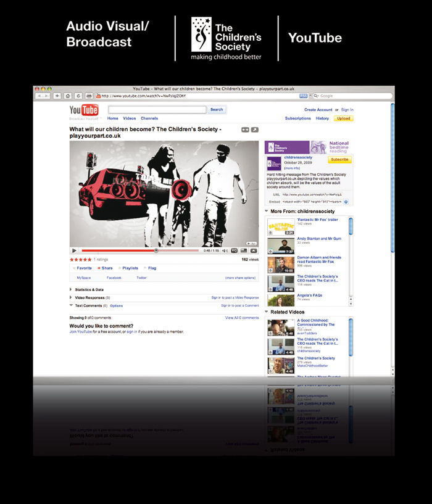Go to the browser home page icon

tap(67, 96)
